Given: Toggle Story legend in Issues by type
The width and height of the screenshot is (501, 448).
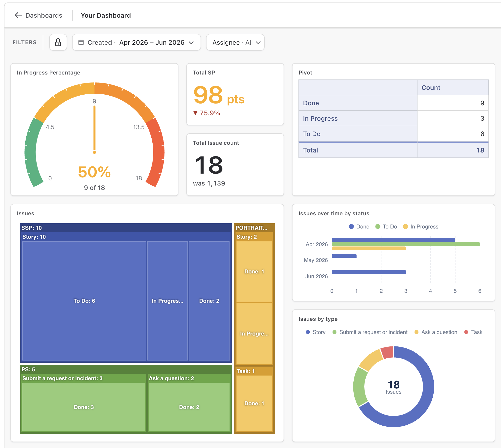Looking at the screenshot, I should [316, 332].
